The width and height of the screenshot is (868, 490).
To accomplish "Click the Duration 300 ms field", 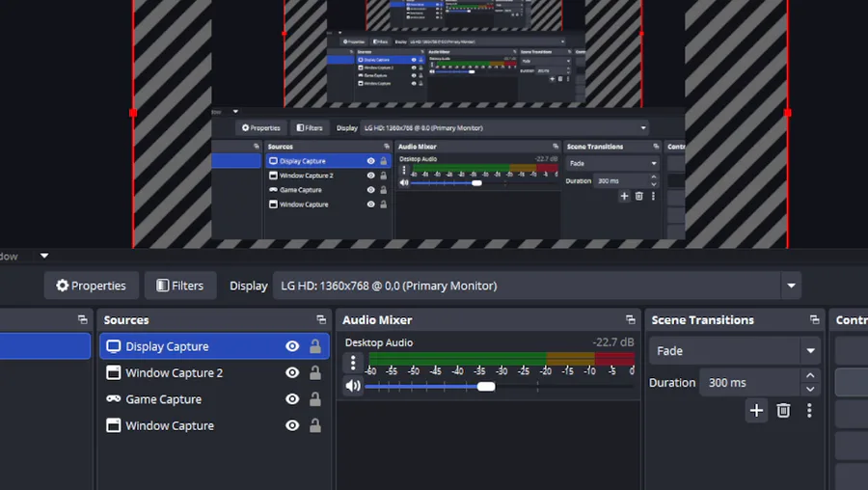I will [x=750, y=383].
